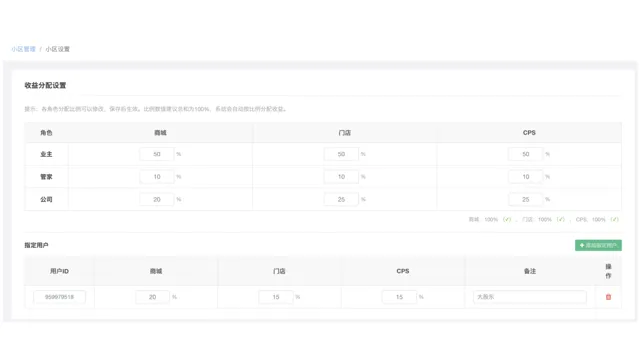Click the 操作 column header
This screenshot has width=640, height=360.
point(608,271)
